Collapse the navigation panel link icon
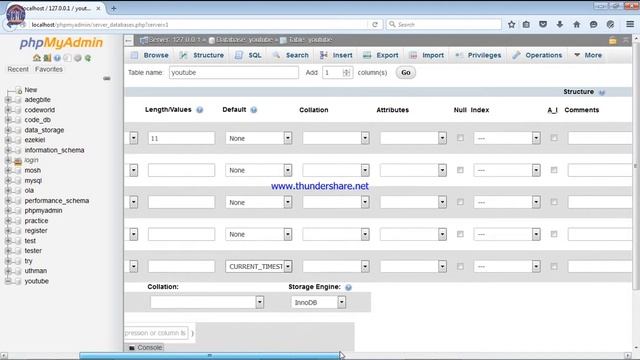Image resolution: width=640 pixels, height=360 pixels. coord(107,78)
